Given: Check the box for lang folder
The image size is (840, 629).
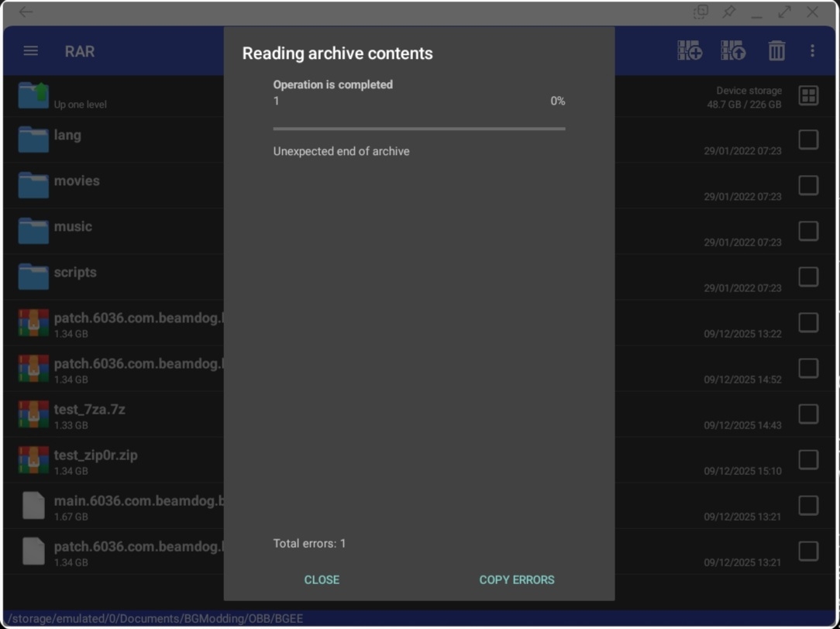Looking at the screenshot, I should pyautogui.click(x=808, y=140).
